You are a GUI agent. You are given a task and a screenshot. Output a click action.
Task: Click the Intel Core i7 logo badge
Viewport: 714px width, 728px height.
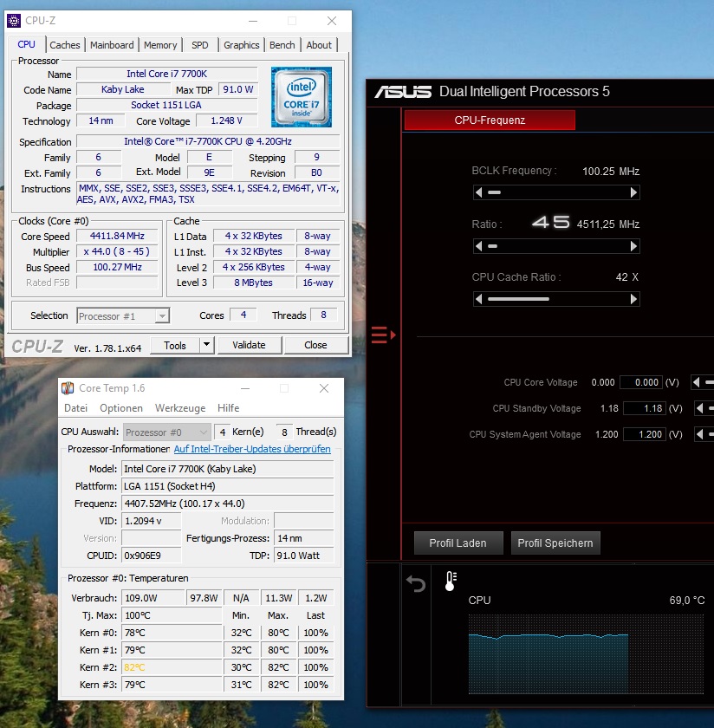[x=302, y=97]
